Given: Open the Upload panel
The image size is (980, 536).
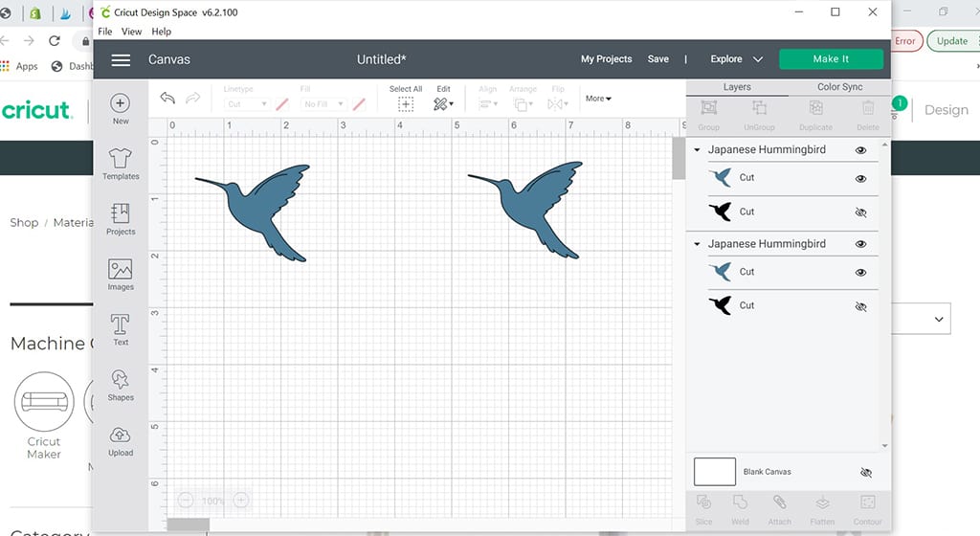Looking at the screenshot, I should [120, 440].
